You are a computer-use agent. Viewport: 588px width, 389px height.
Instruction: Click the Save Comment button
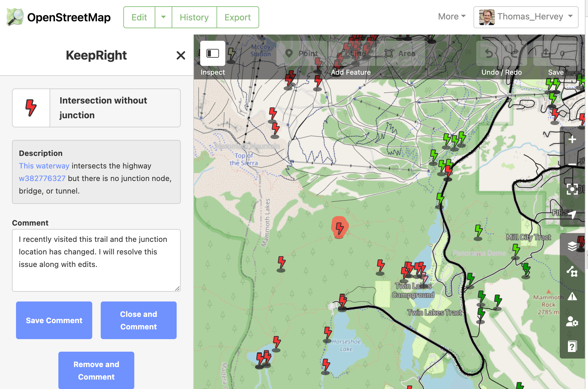pyautogui.click(x=54, y=320)
